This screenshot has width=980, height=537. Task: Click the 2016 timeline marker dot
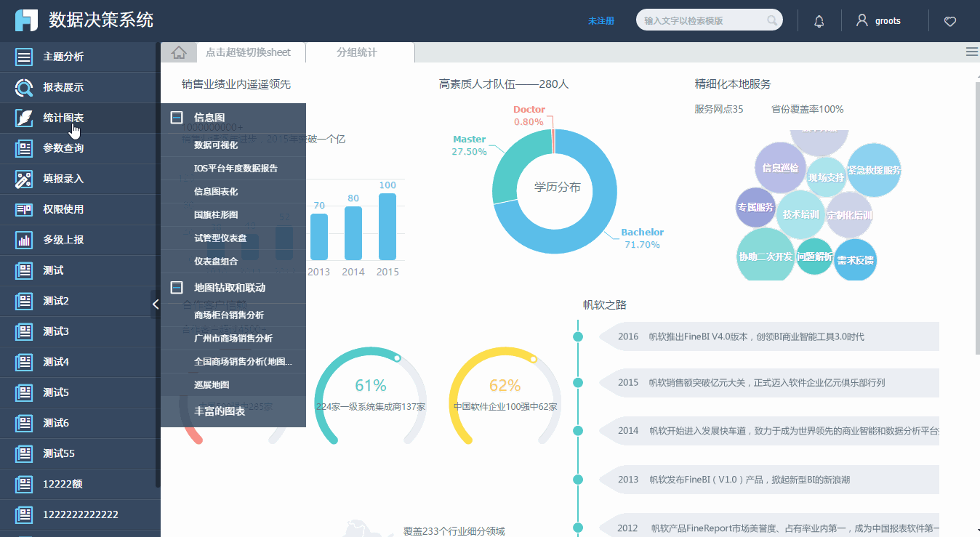[578, 336]
